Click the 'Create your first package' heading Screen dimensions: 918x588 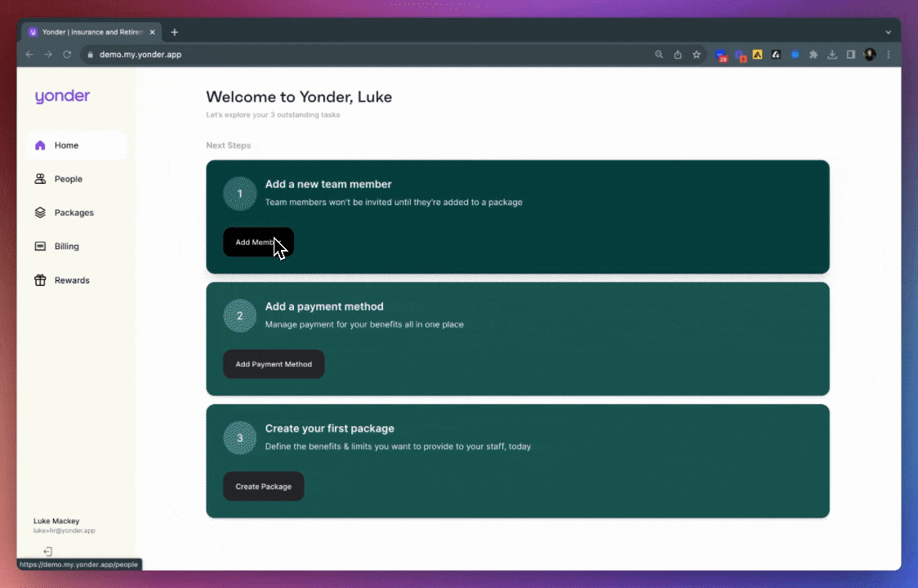[x=330, y=429]
